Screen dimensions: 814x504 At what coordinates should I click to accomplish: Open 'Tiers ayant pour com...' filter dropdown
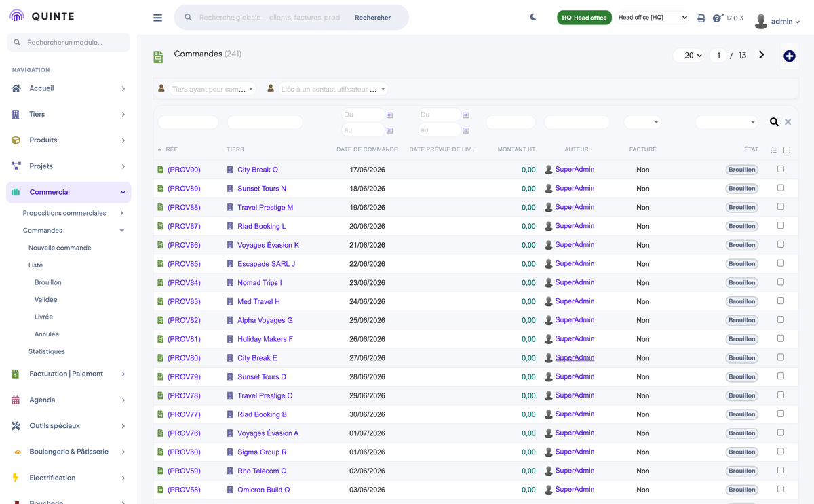point(212,89)
